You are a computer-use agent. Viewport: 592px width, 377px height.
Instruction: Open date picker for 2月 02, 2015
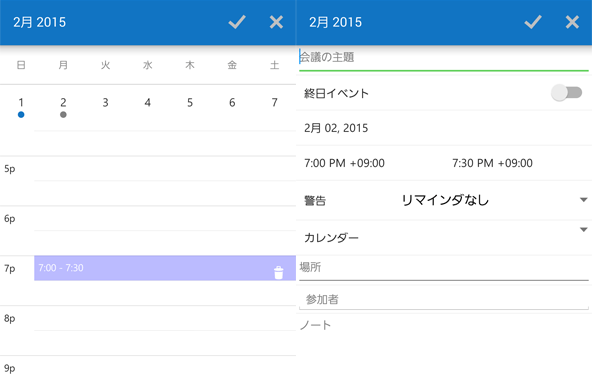click(x=336, y=128)
